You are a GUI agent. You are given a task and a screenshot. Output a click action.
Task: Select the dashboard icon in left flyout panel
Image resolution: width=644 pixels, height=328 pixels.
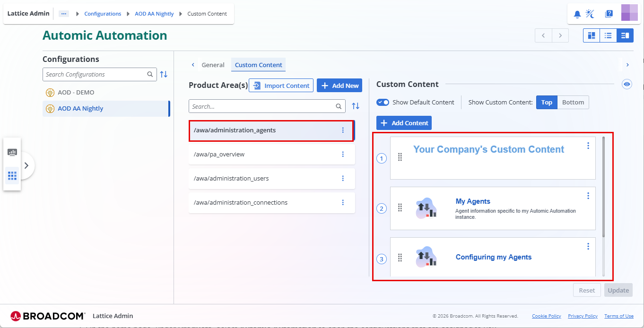pos(12,152)
